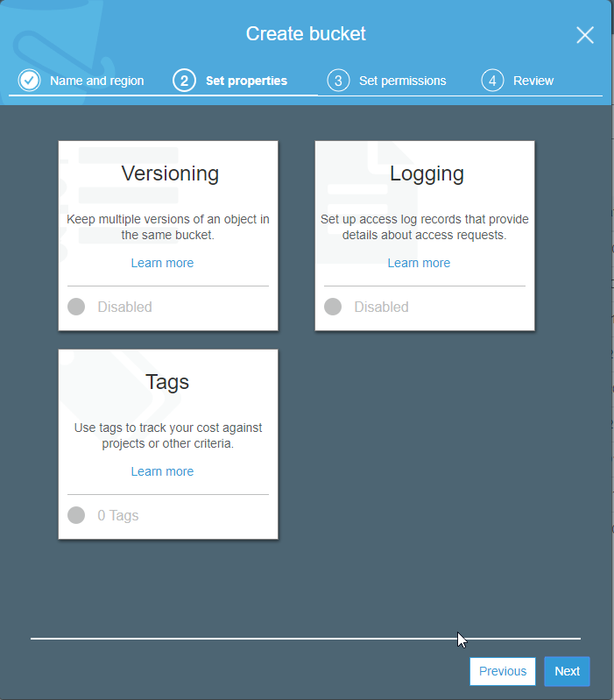Click the step 4 circle icon
Image resolution: width=614 pixels, height=700 pixels.
click(492, 81)
